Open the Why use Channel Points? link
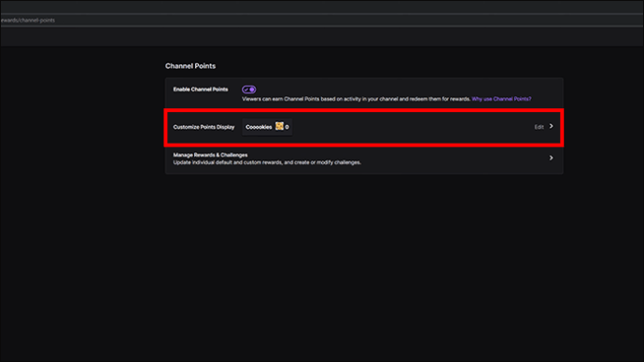 pos(501,99)
